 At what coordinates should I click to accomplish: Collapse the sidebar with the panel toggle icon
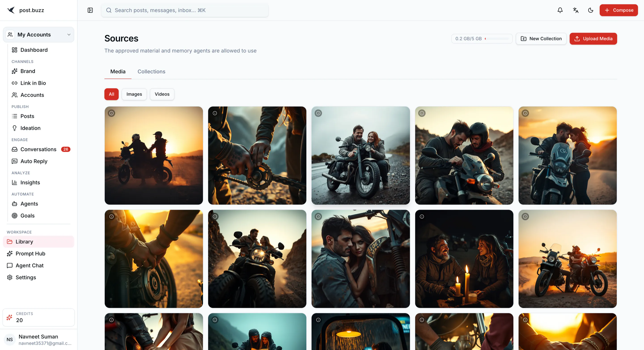tap(90, 10)
